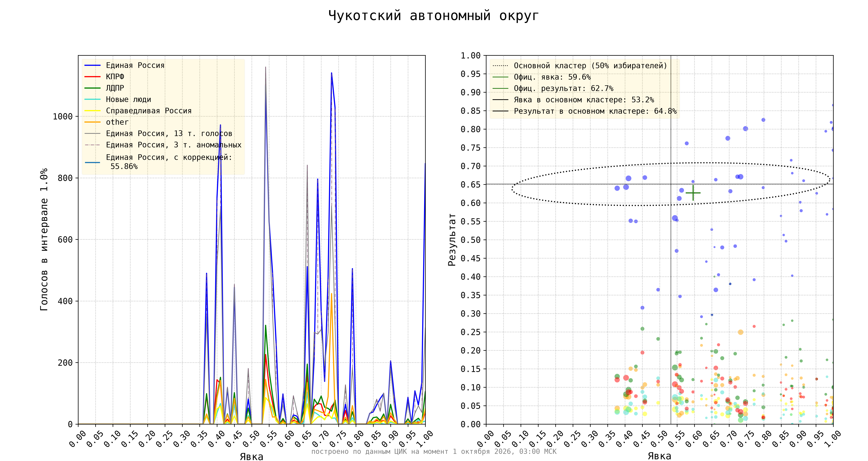This screenshot has width=868, height=461.
Task: Click the "Явка" x-axis label under right chart
Action: pos(659,456)
